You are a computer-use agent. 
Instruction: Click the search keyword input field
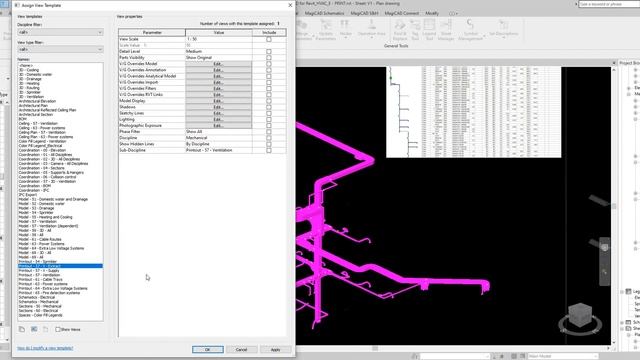[608, 4]
